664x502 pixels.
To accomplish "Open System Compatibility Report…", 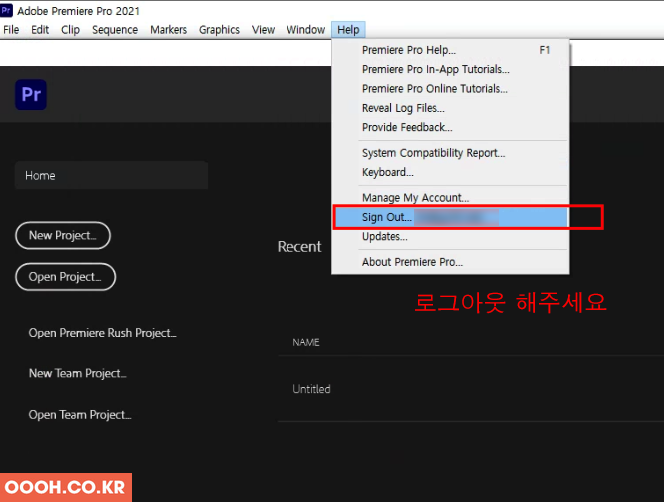I will 450,153.
